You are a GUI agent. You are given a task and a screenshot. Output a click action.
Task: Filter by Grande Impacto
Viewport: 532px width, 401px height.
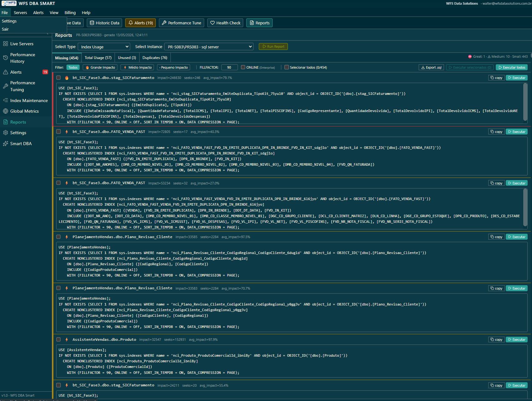click(x=101, y=67)
